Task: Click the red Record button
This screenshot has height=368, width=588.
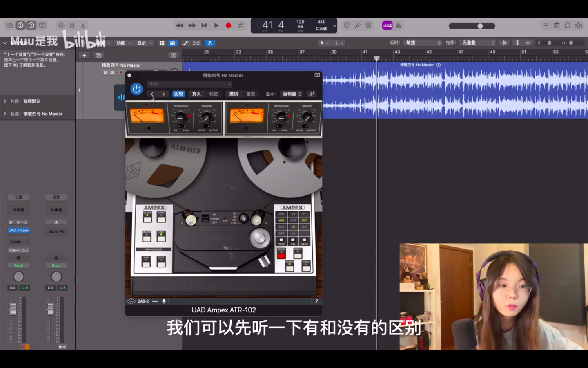Action: [x=229, y=25]
